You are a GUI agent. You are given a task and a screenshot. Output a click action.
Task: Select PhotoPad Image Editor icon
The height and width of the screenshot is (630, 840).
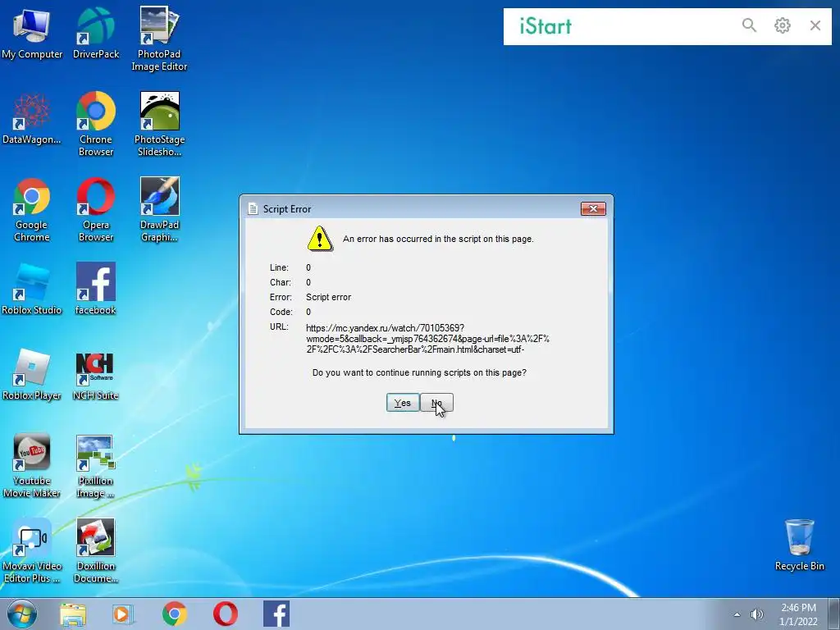159,39
